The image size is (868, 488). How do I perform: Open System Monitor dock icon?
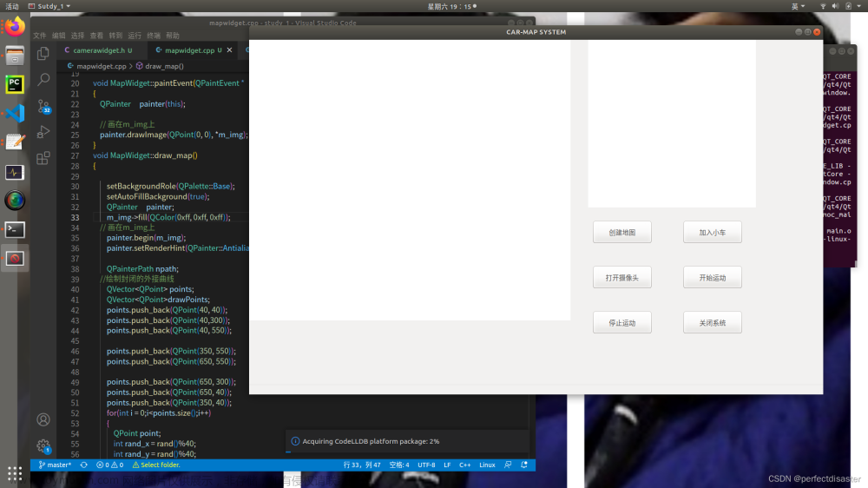pos(15,172)
